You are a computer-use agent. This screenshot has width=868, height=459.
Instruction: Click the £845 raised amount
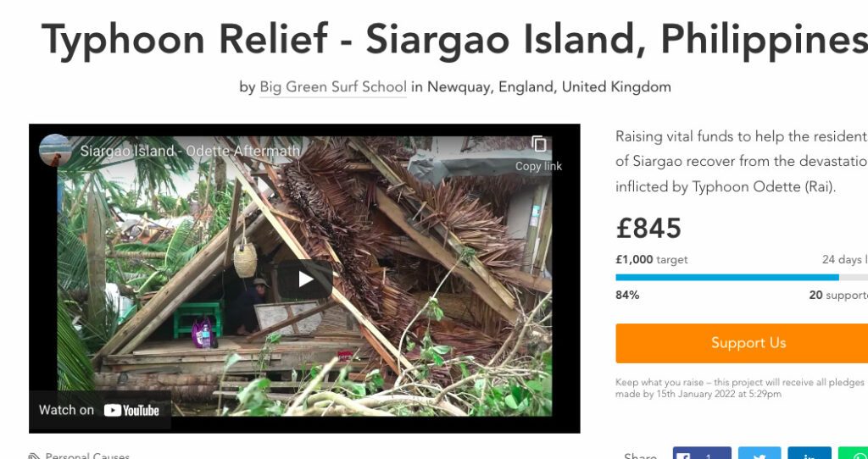pyautogui.click(x=648, y=229)
